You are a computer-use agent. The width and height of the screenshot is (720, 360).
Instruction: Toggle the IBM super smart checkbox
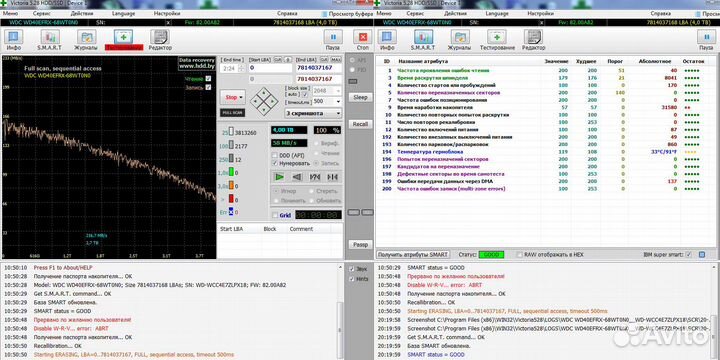pyautogui.click(x=688, y=254)
